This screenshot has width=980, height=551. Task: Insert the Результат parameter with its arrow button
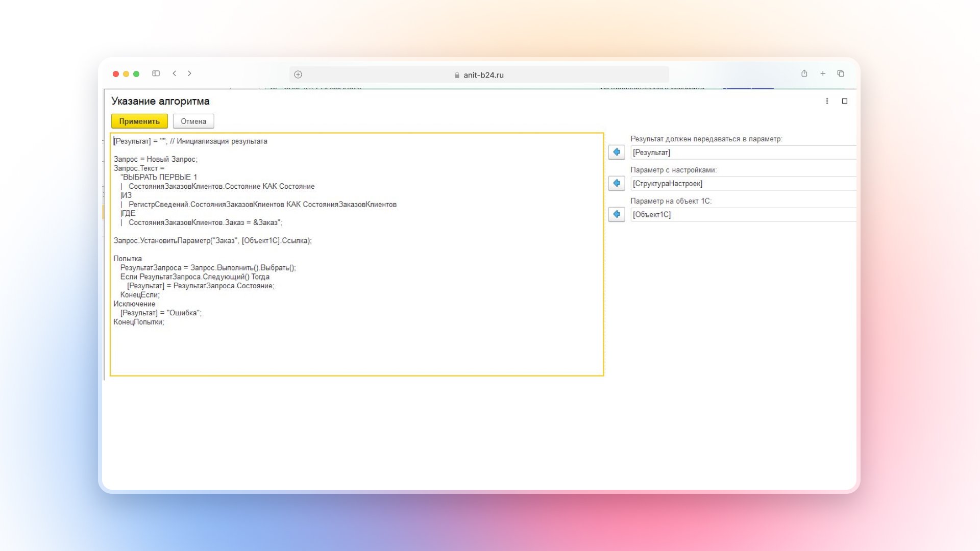pos(617,152)
